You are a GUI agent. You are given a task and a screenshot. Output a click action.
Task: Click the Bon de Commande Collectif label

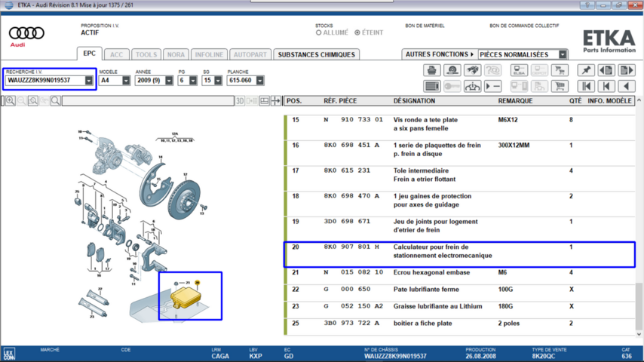click(524, 26)
